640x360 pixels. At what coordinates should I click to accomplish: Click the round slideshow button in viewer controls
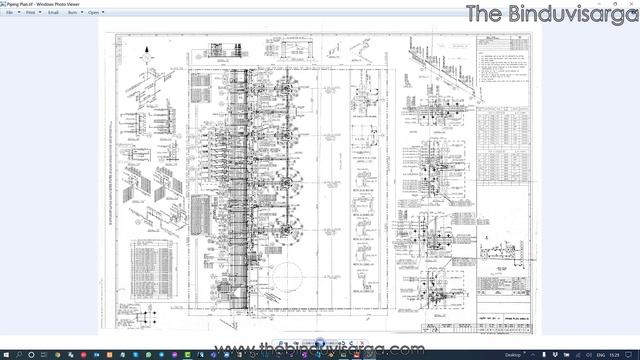coord(320,342)
